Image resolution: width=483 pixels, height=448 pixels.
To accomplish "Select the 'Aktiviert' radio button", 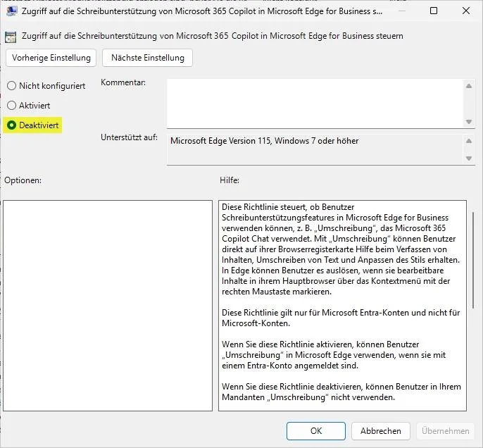I will (11, 106).
